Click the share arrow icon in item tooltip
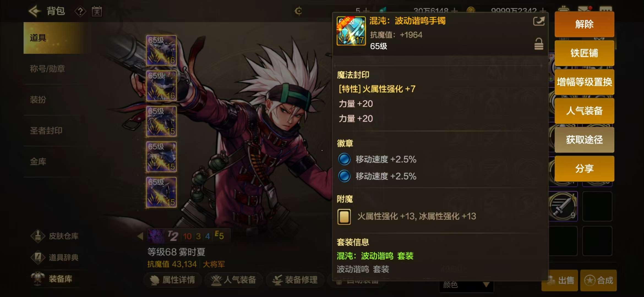644x297 pixels. (x=539, y=21)
